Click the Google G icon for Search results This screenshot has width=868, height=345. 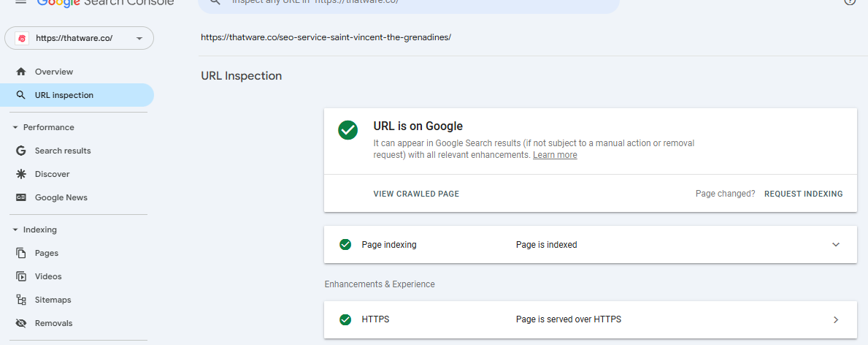[21, 151]
